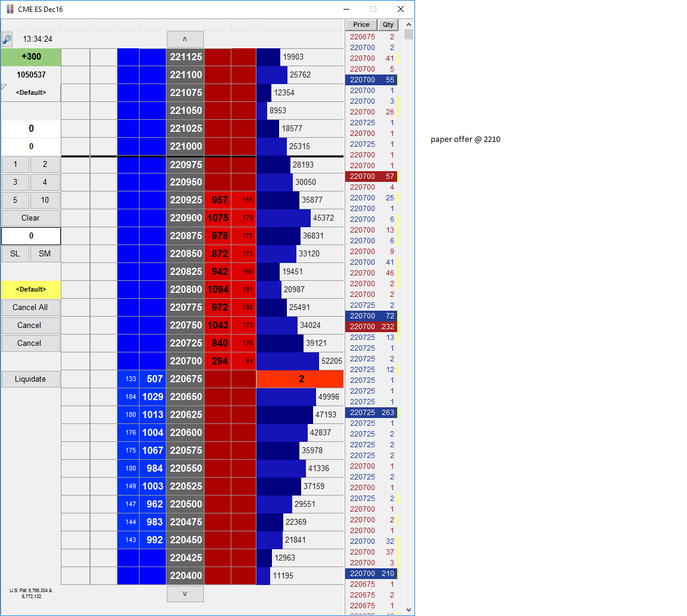
Task: Click the time display 13:34:24
Action: (38, 39)
